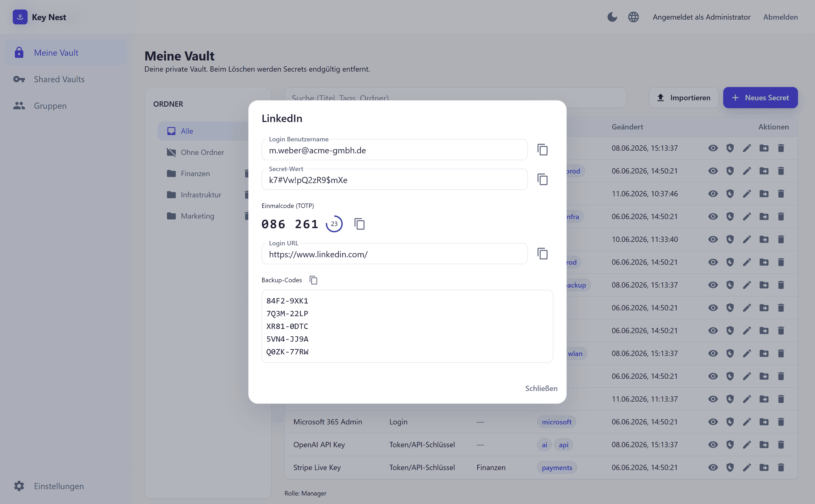Image resolution: width=815 pixels, height=504 pixels.
Task: Toggle dark mode moon icon
Action: tap(612, 17)
